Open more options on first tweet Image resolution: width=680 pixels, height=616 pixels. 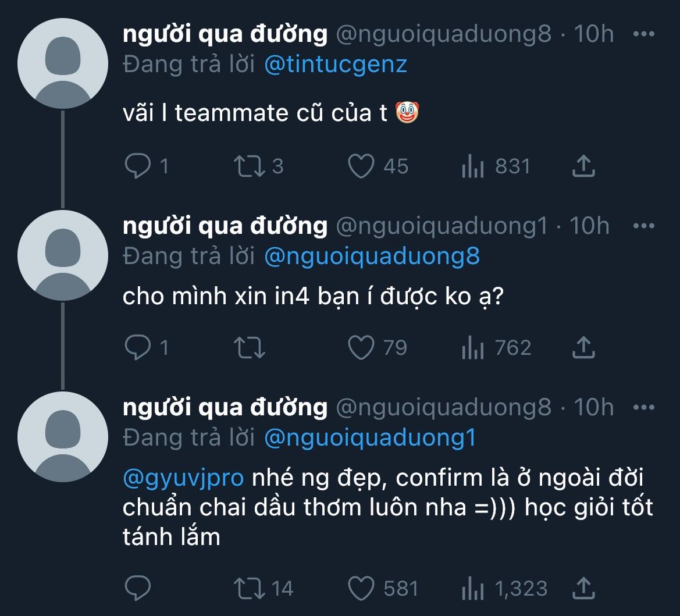[643, 34]
